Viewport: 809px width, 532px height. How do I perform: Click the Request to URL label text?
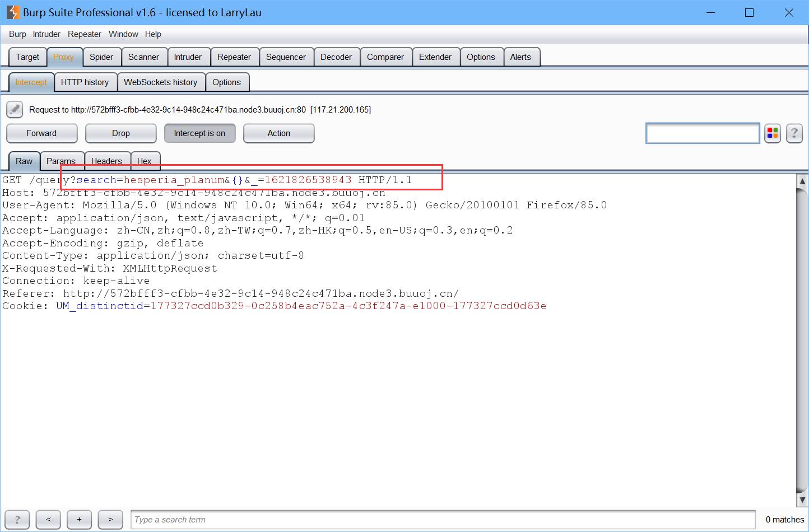(200, 110)
